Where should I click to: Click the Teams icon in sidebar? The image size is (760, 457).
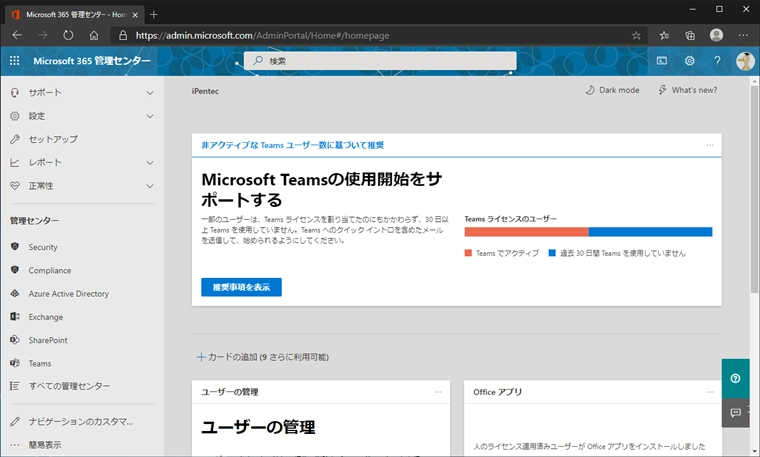pyautogui.click(x=15, y=363)
